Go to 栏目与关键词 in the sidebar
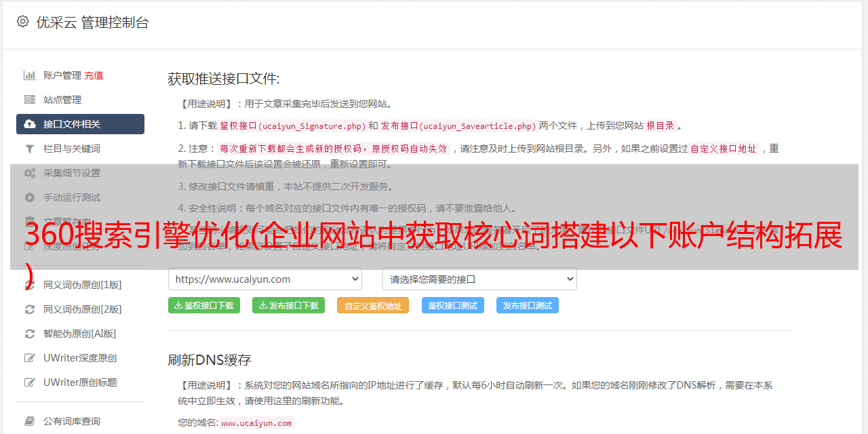 [x=72, y=149]
